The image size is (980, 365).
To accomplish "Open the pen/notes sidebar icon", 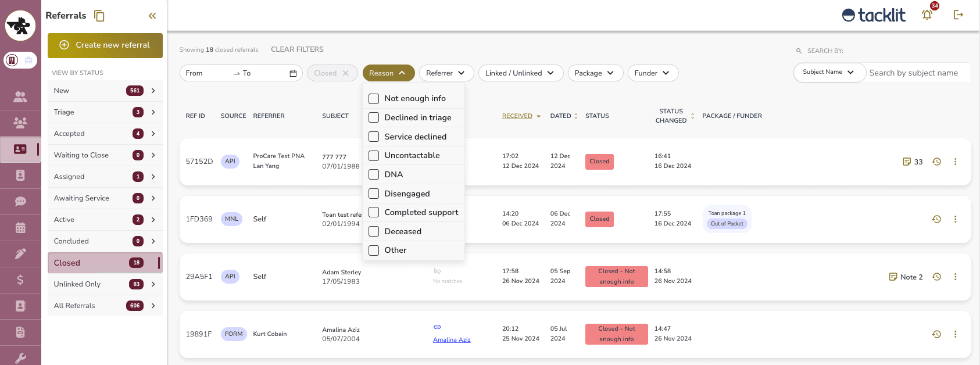I will click(20, 253).
